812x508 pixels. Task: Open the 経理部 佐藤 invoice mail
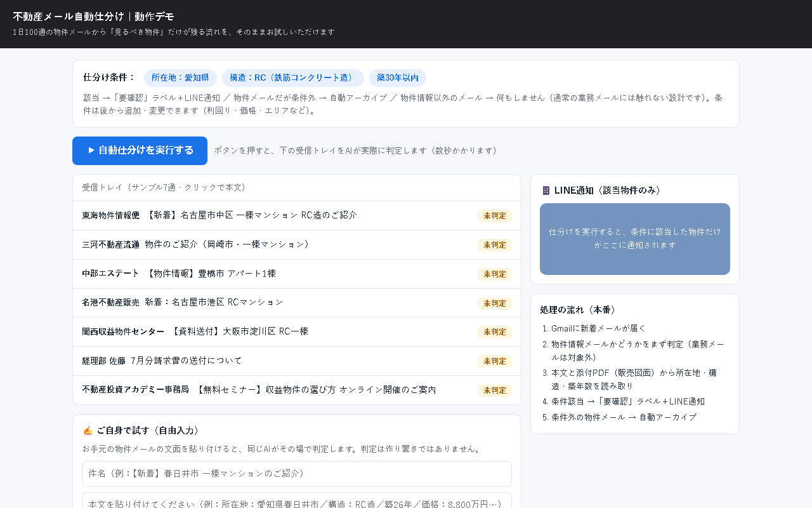click(297, 361)
